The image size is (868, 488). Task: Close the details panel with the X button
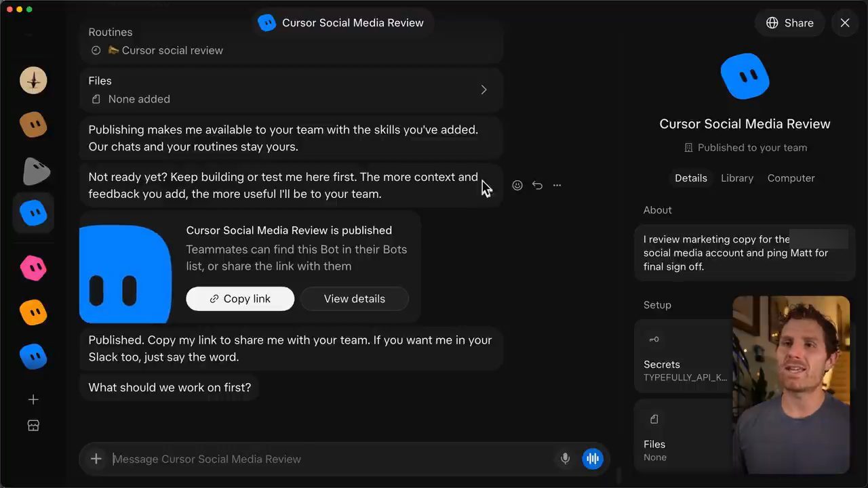click(845, 23)
